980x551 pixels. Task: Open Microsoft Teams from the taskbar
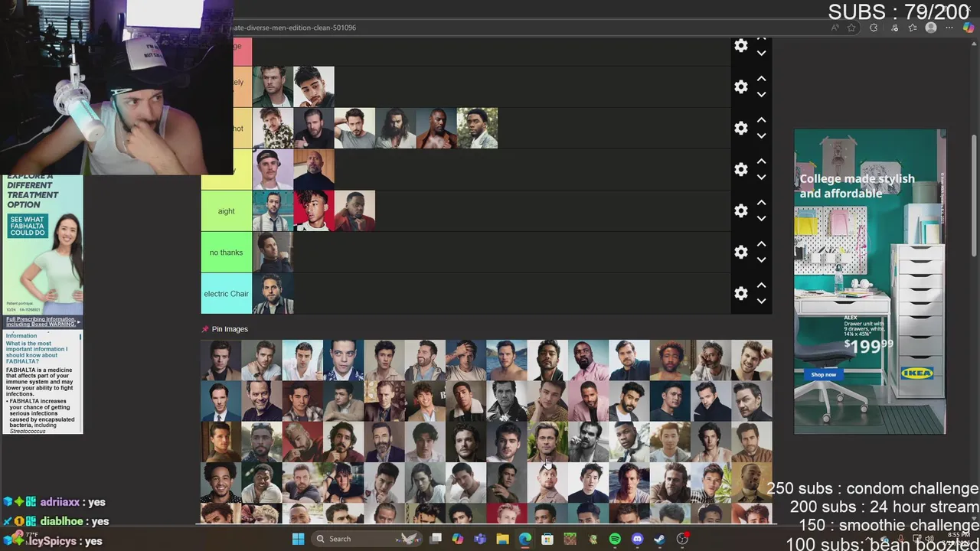tap(480, 539)
